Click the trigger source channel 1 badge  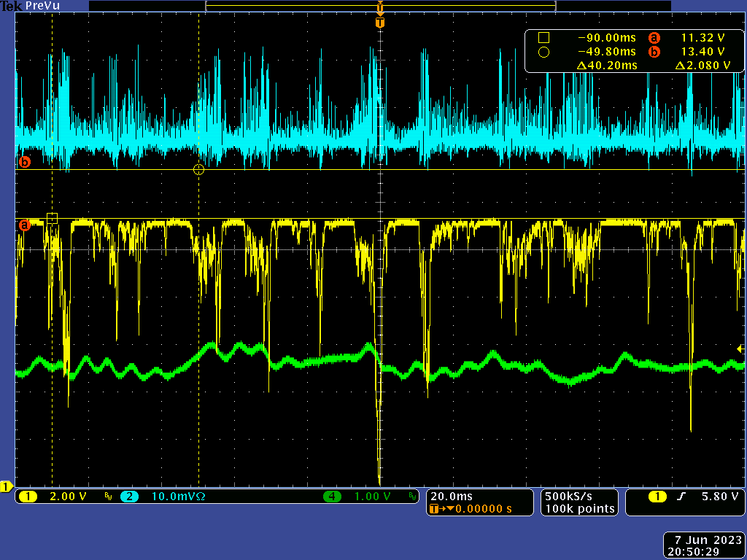tap(657, 497)
